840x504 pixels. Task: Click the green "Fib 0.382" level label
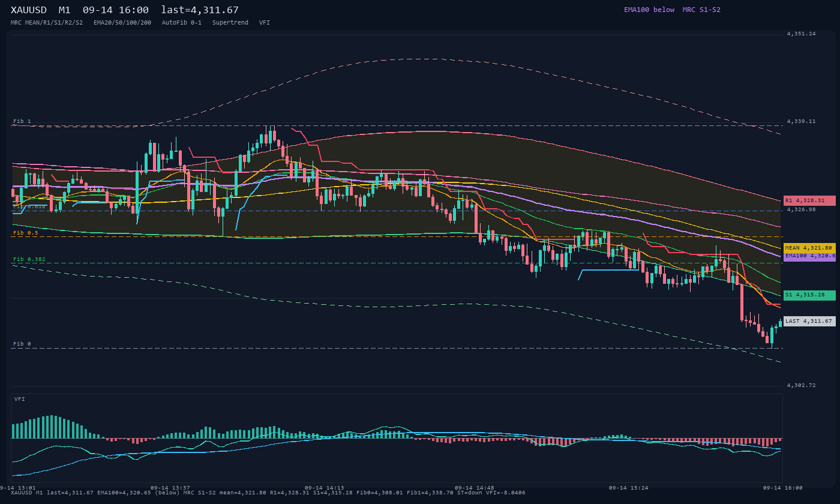pos(29,259)
